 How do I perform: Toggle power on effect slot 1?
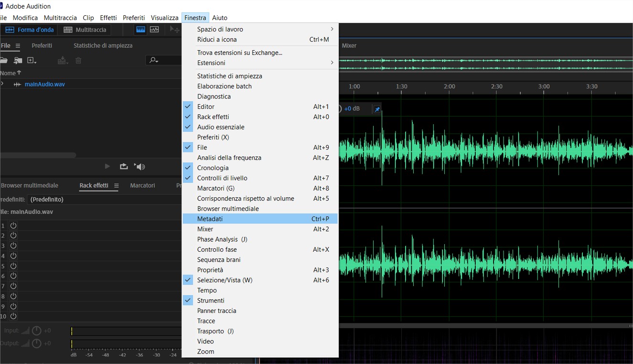coord(13,225)
